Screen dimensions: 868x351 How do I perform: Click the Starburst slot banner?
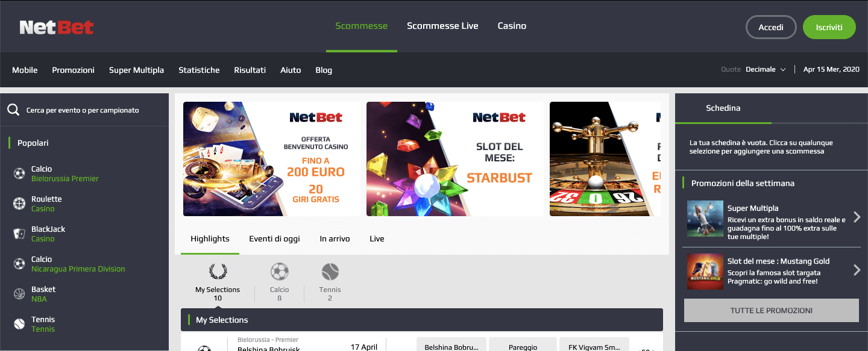455,159
